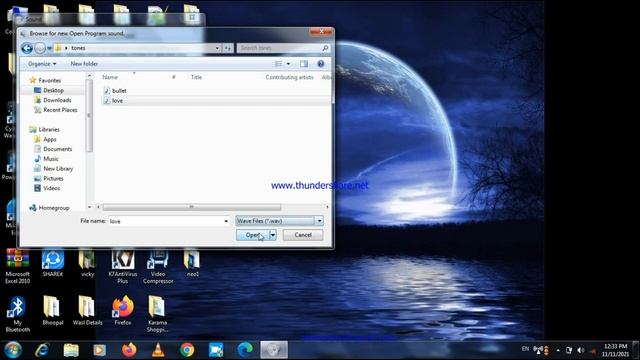This screenshot has width=640, height=360.
Task: Open the Wave Files type dropdown
Action: (x=280, y=221)
